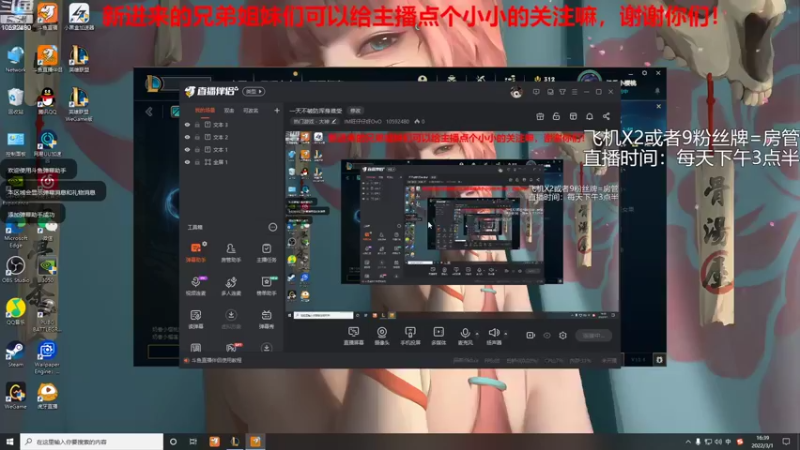The height and width of the screenshot is (450, 800).
Task: Click the record video icon beside settings
Action: coord(531,335)
